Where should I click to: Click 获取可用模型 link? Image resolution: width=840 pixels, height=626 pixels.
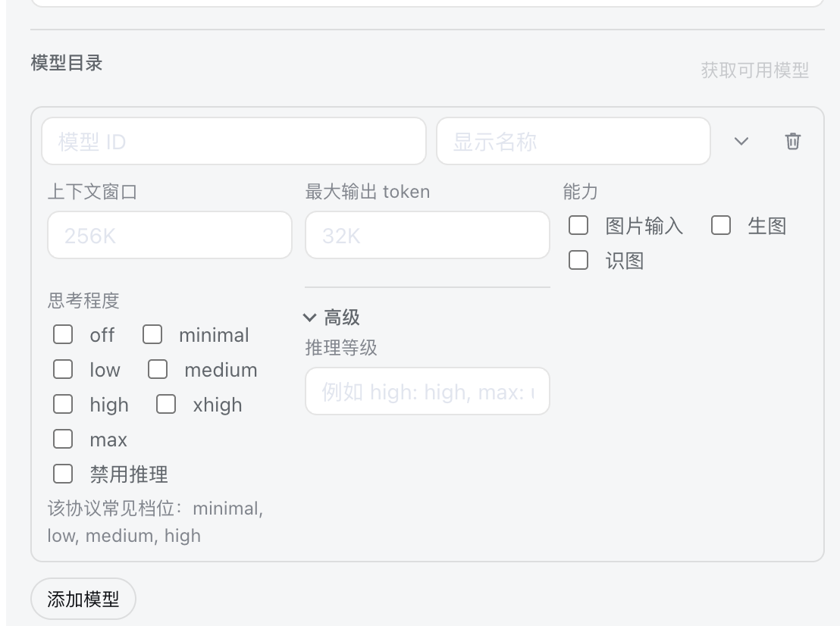click(755, 70)
